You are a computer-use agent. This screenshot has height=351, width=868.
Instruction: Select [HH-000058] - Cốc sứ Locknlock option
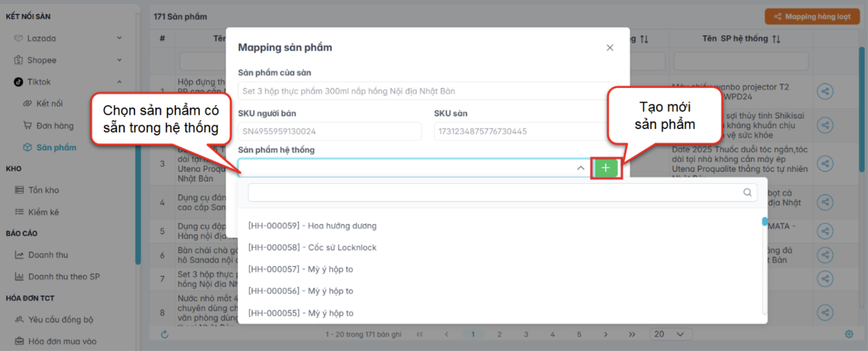click(x=312, y=247)
